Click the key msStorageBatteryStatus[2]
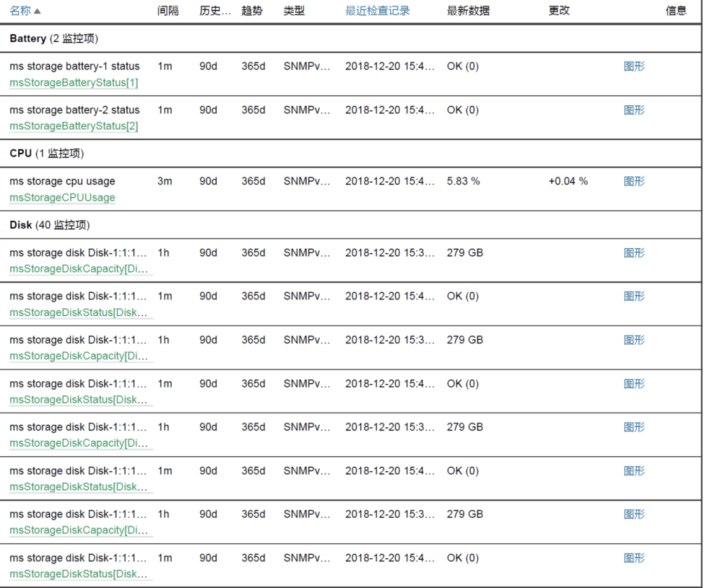The height and width of the screenshot is (588, 707). (x=74, y=125)
